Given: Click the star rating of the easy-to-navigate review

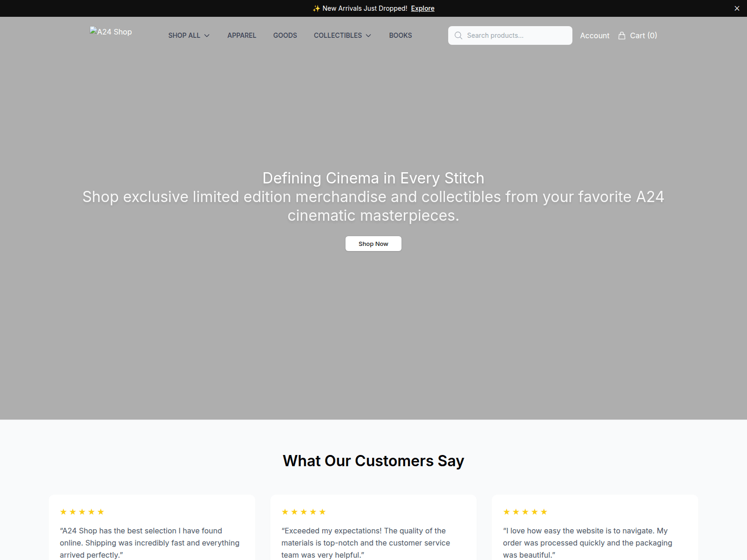Looking at the screenshot, I should [x=525, y=512].
